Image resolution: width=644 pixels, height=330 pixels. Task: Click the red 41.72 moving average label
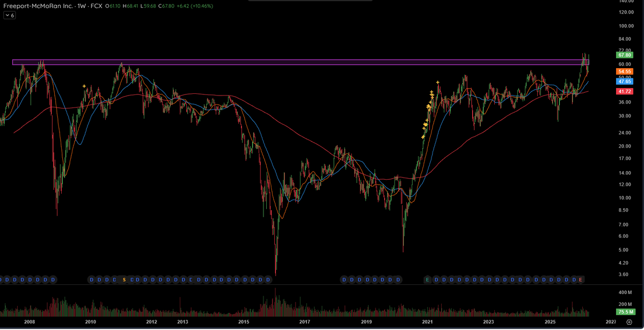(x=625, y=92)
